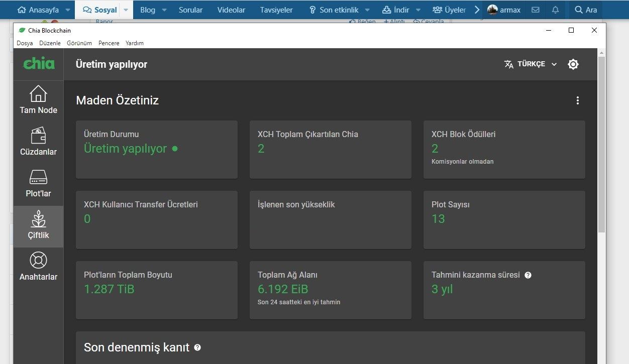Open armax user profile menu
Screen dimensions: 629x364
coord(504,10)
